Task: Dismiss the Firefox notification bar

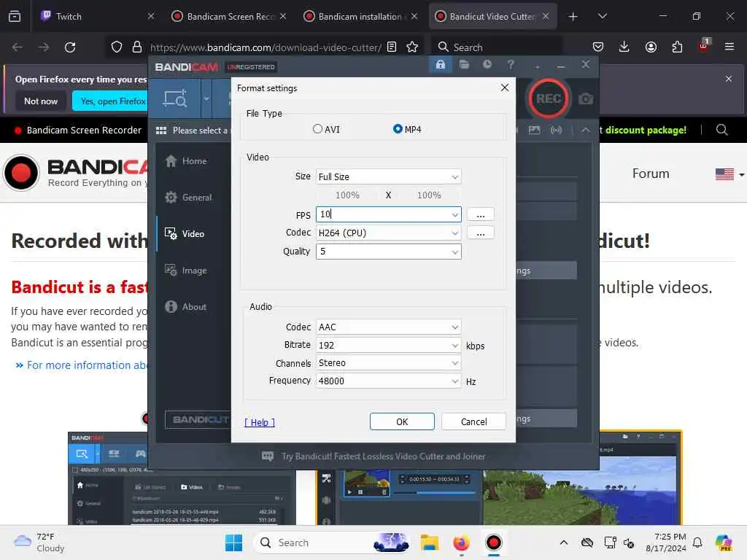Action: click(x=729, y=79)
